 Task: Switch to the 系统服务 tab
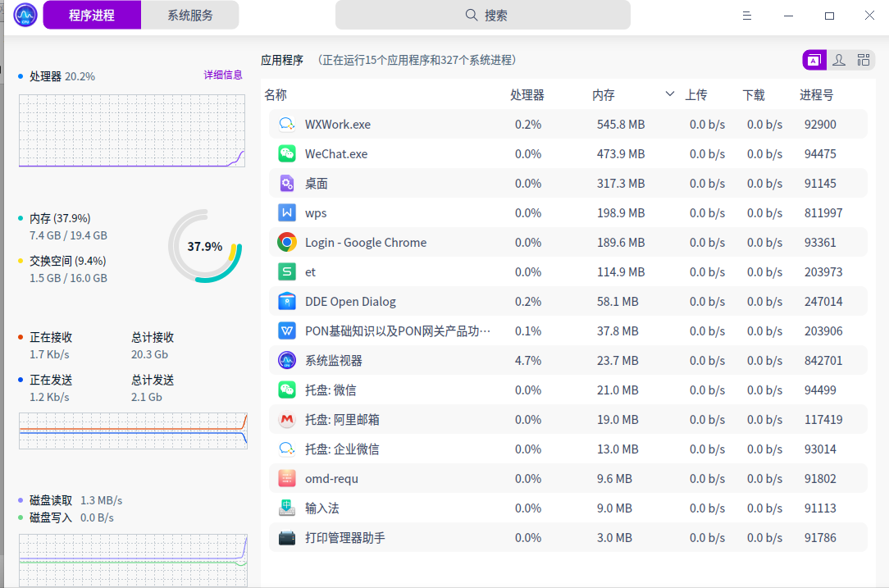(190, 16)
